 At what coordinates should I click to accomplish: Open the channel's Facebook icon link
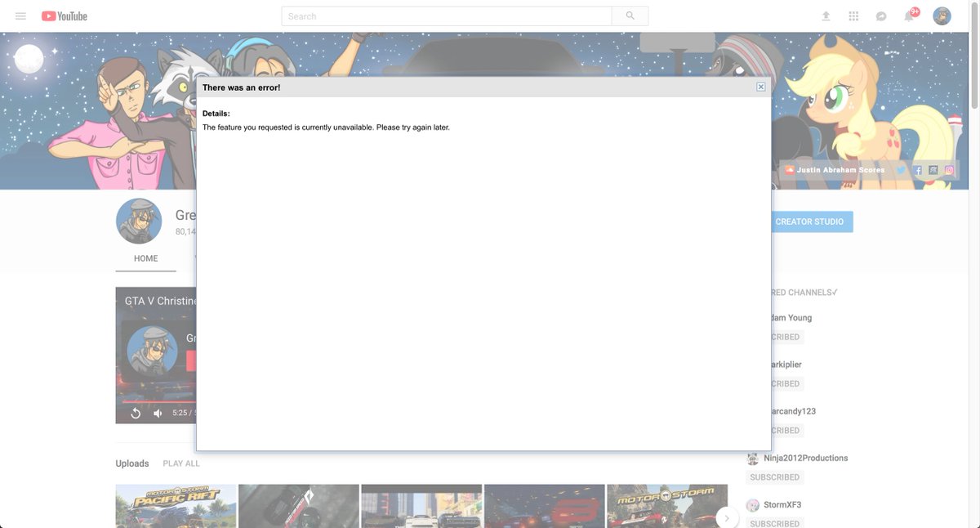pos(918,170)
